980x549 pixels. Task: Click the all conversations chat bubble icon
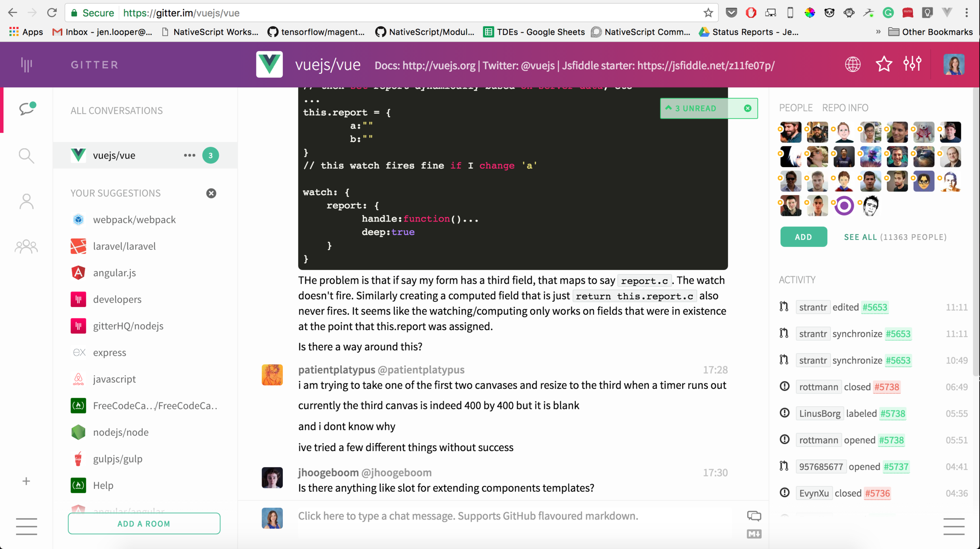coord(27,109)
